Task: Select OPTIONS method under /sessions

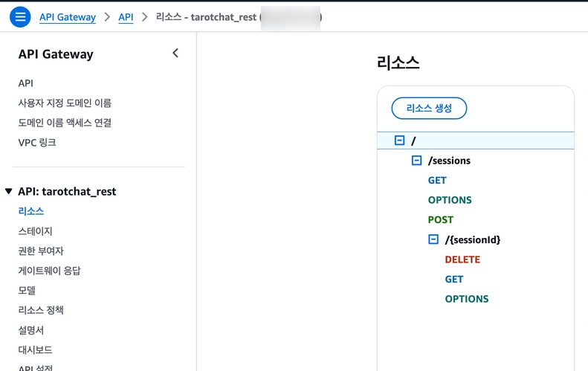Action: click(x=450, y=200)
